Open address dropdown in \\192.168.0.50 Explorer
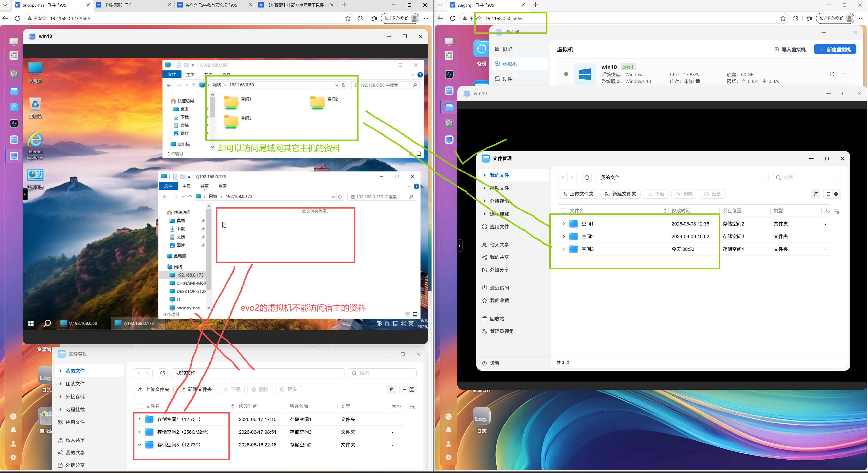Screen dimensions: 868x473 pyautogui.click(x=336, y=85)
